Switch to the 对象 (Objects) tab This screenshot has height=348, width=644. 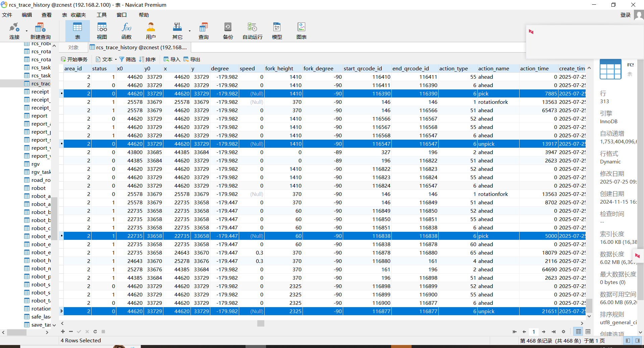(x=73, y=48)
